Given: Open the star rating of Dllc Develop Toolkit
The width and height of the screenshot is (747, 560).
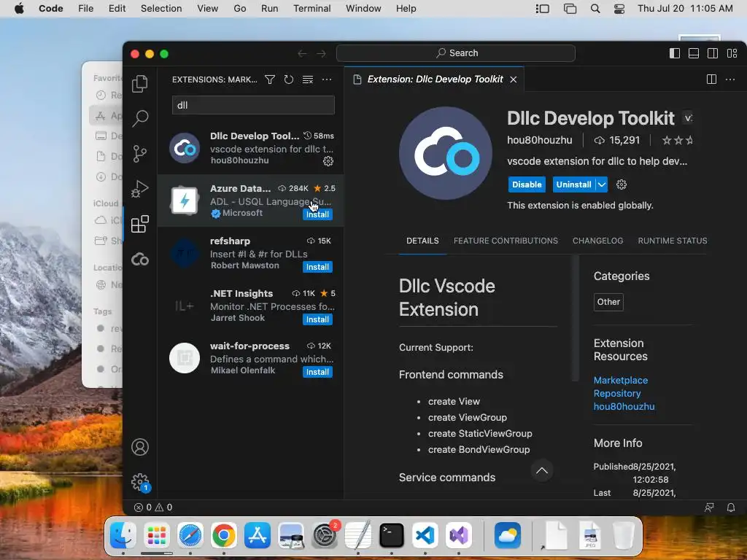Looking at the screenshot, I should click(x=678, y=141).
